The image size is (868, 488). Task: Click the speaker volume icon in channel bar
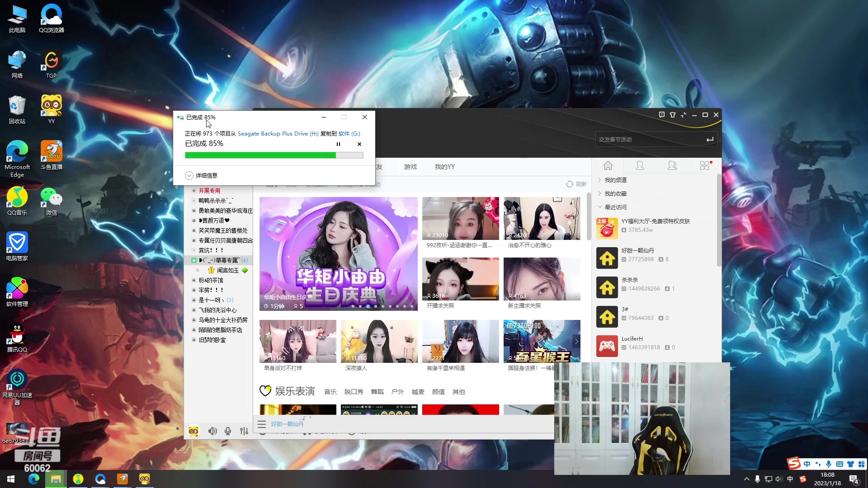click(212, 431)
